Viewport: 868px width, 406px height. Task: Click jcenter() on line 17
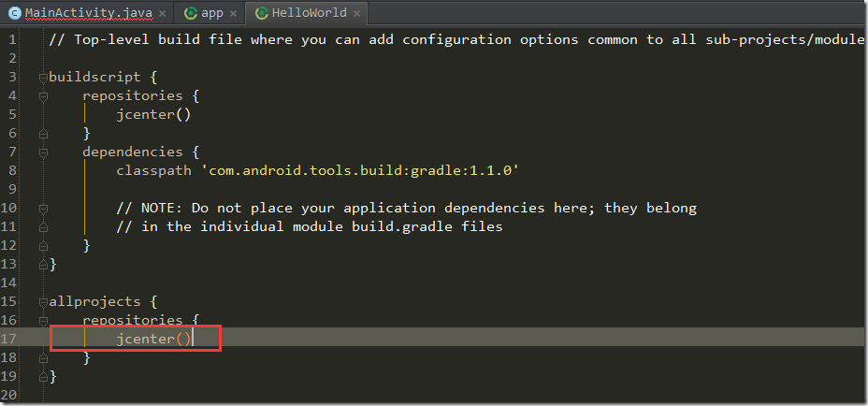pyautogui.click(x=153, y=339)
